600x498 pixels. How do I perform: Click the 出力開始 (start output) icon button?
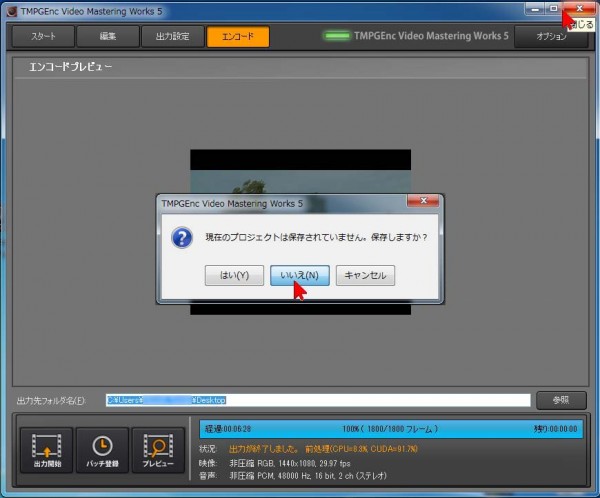[x=47, y=450]
